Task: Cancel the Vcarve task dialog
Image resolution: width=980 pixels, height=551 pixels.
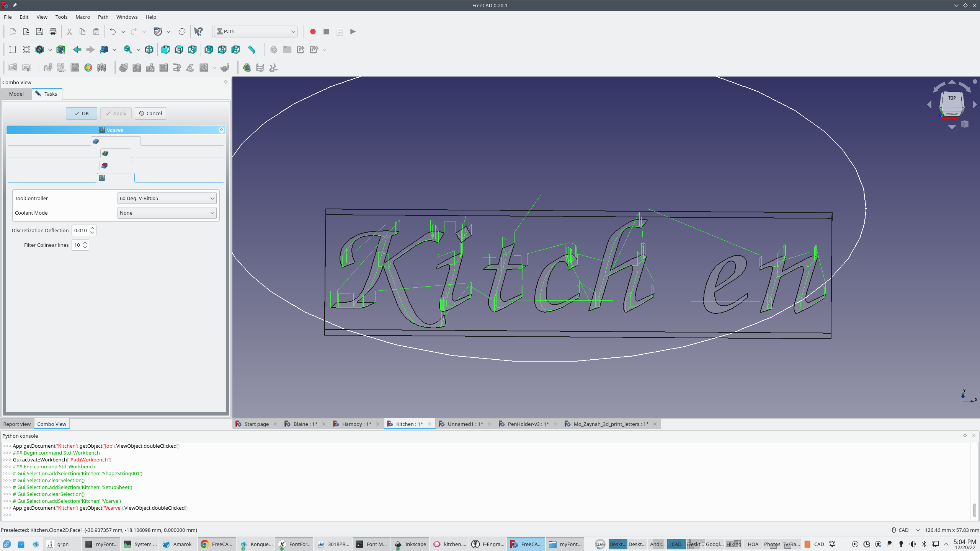Action: (x=150, y=113)
